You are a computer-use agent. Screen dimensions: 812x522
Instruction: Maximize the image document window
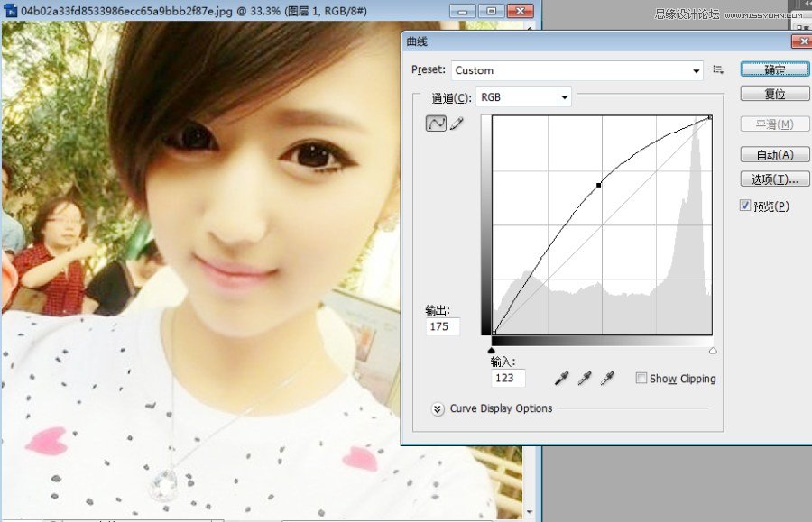point(491,11)
